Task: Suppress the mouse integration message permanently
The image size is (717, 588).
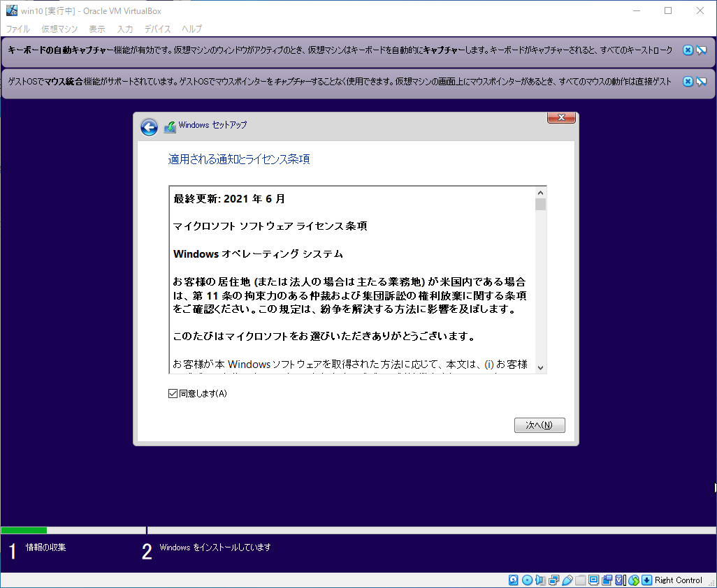Action: (x=702, y=81)
